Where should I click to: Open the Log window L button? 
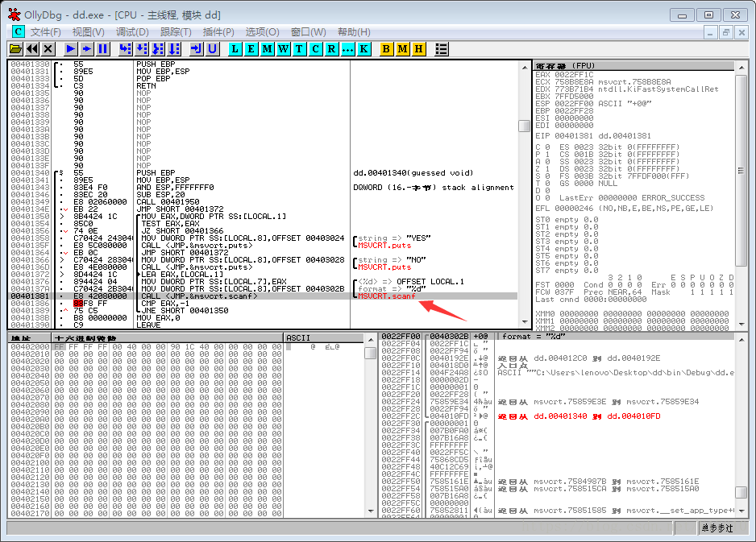point(235,48)
